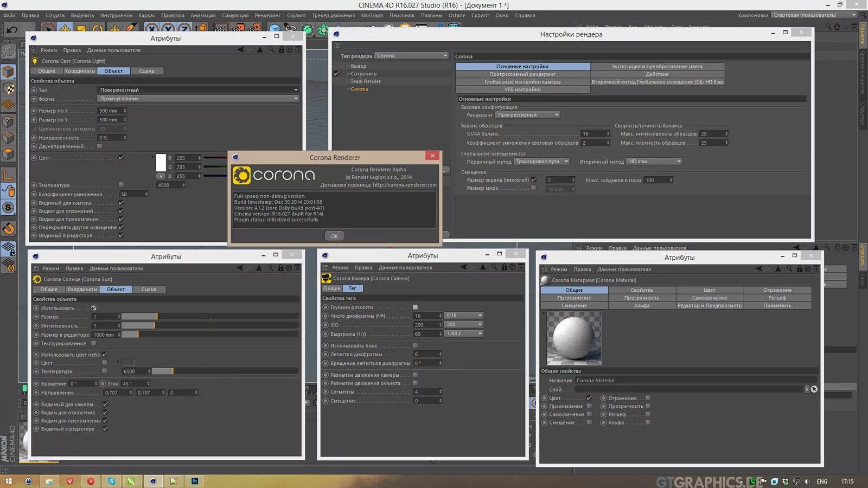Click the Corona Camera icon in Attributes header
This screenshot has height=488, width=868.
tap(326, 278)
